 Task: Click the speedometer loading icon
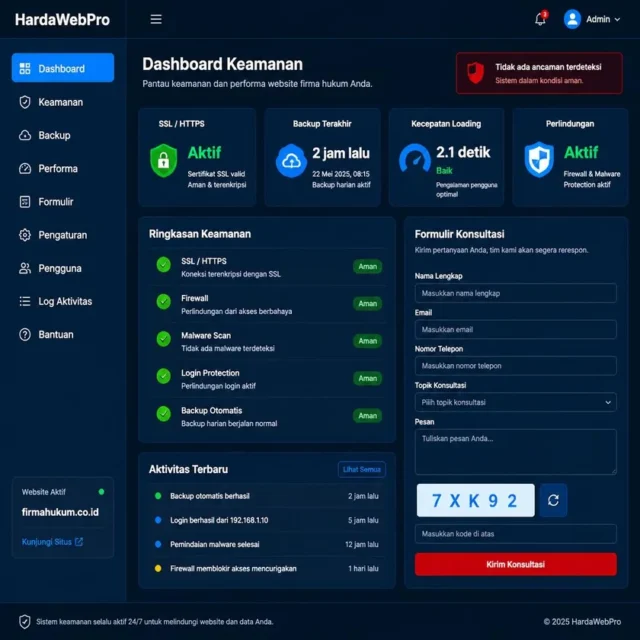tap(415, 158)
